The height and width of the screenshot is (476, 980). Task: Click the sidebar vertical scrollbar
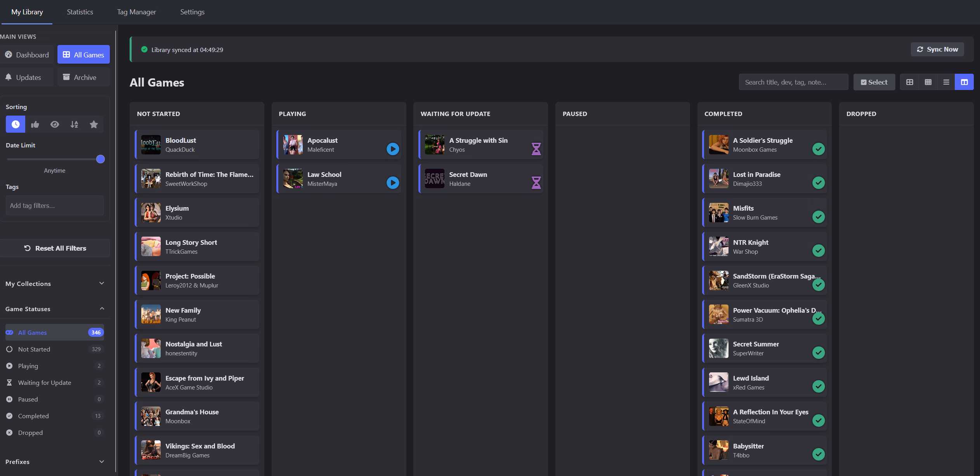116,251
